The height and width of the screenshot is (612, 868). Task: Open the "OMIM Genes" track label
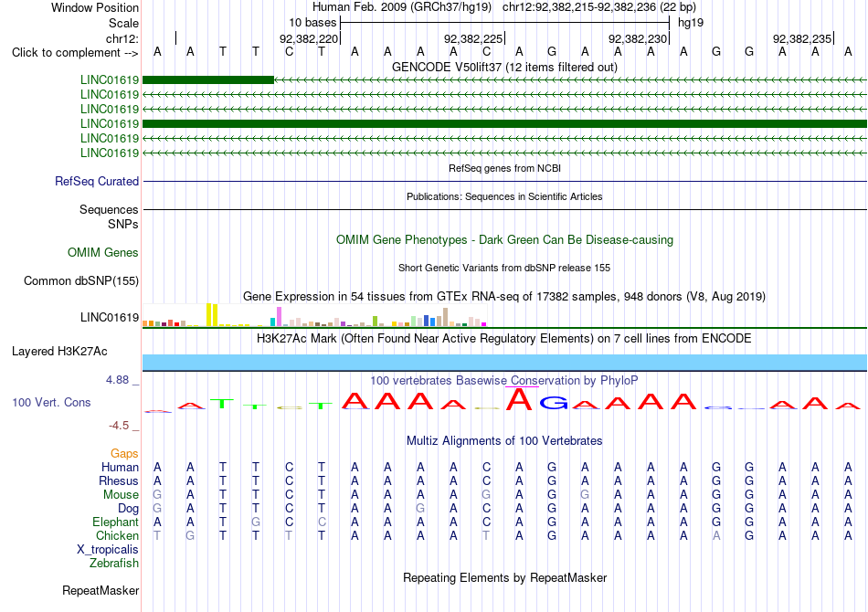102,252
